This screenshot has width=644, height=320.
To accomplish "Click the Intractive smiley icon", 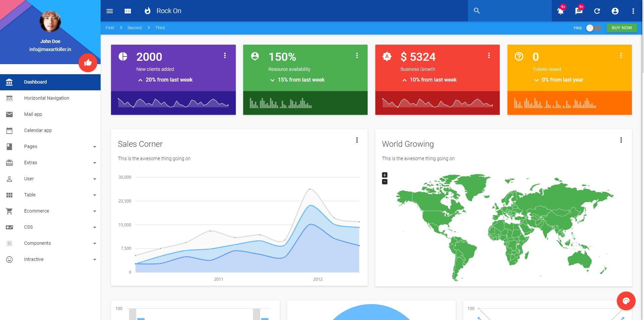I will 9,259.
